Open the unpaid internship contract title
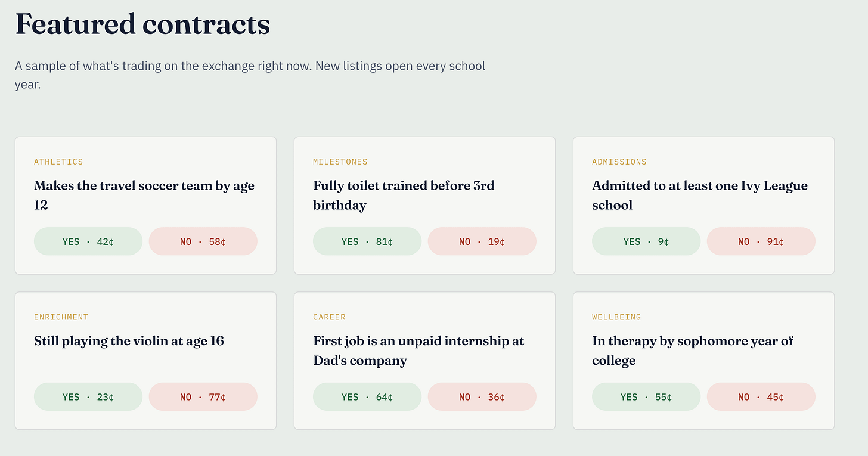 pos(418,350)
